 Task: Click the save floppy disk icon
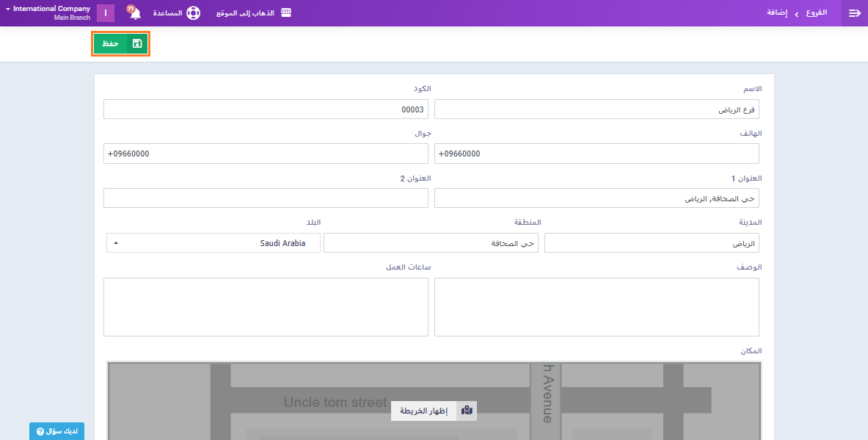137,44
